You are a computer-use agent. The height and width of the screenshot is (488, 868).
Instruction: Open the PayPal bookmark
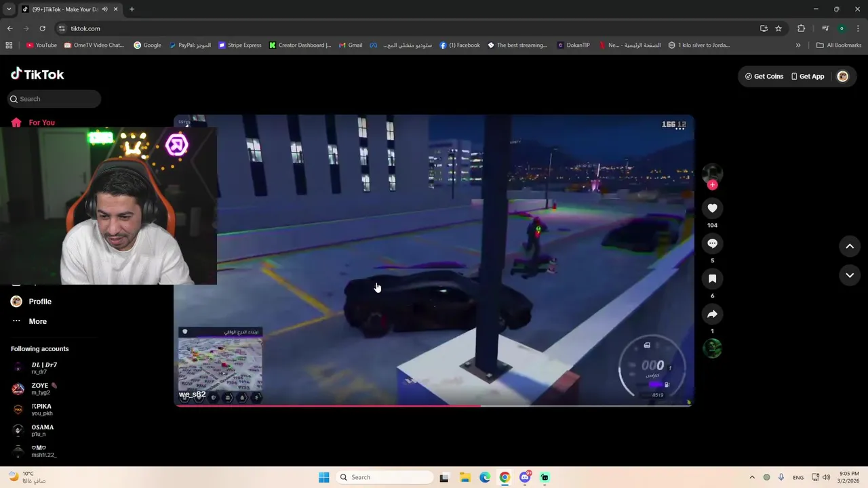pos(190,45)
